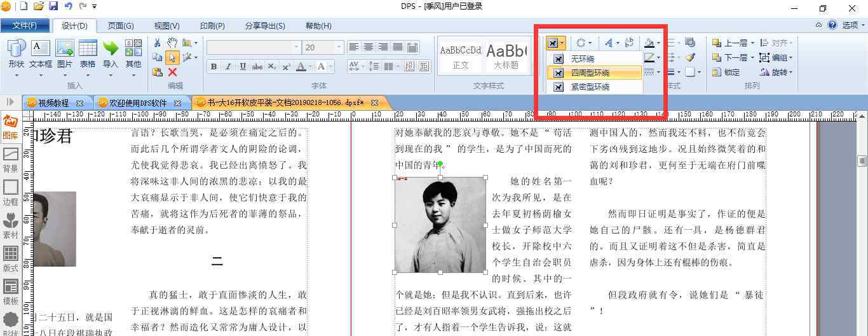Viewport: 868px width, 336px height.
Task: Delete selection with red X icon
Action: pos(172,72)
